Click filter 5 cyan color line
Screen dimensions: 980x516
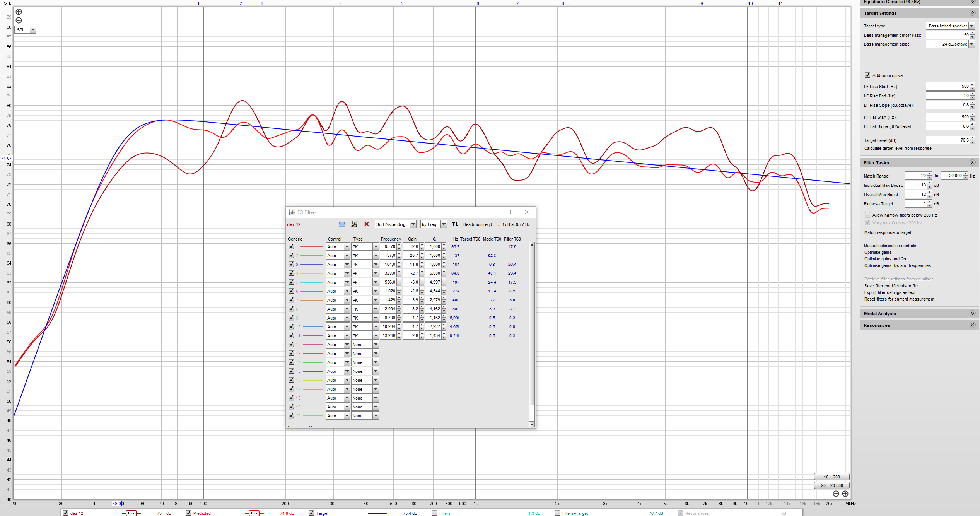[312, 282]
